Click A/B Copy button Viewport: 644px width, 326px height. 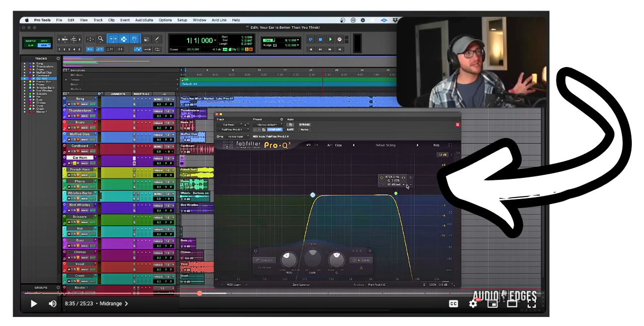[335, 145]
